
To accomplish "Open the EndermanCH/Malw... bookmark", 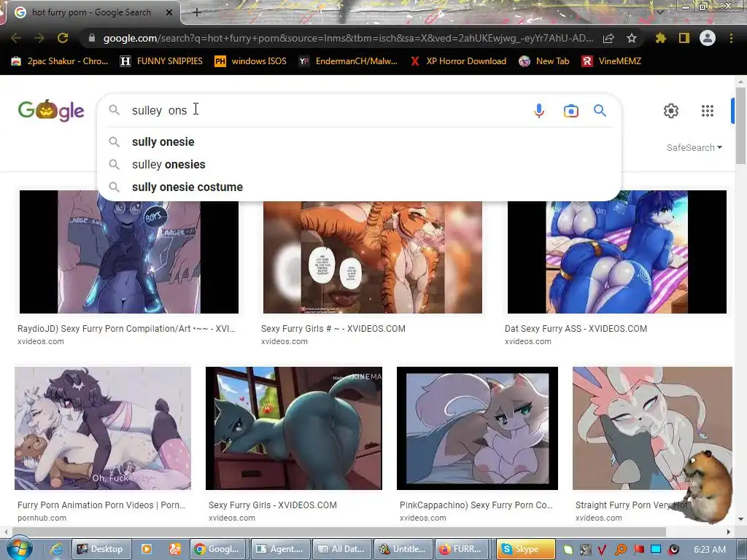I will pyautogui.click(x=347, y=61).
